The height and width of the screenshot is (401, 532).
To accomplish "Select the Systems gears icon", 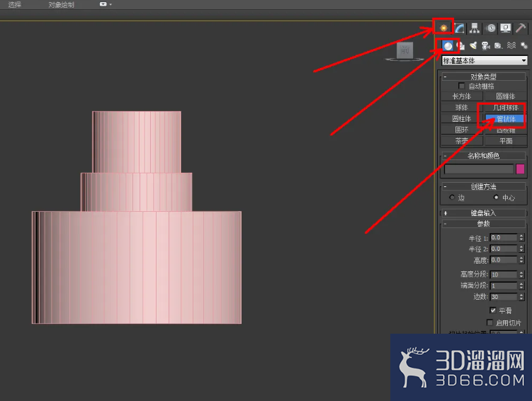I will click(524, 45).
